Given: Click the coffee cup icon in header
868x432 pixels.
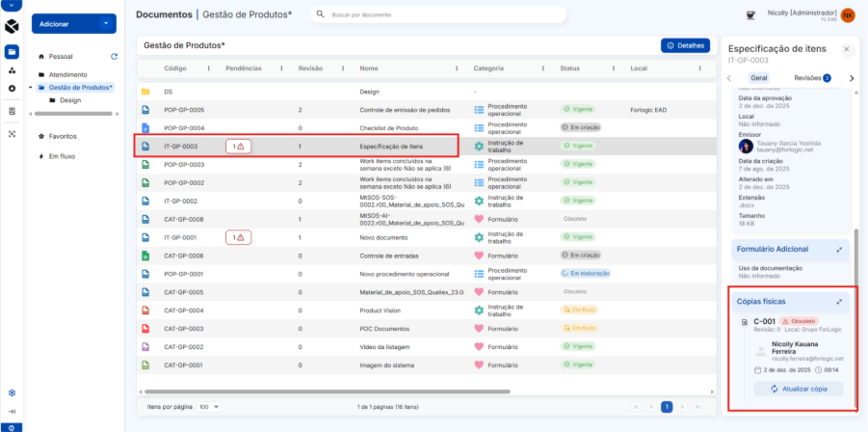Looking at the screenshot, I should click(x=751, y=14).
